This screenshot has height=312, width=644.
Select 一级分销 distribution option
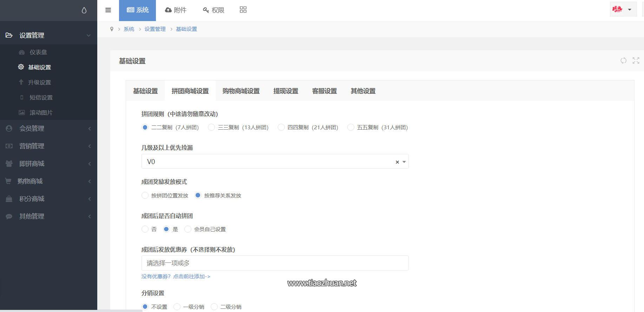177,307
